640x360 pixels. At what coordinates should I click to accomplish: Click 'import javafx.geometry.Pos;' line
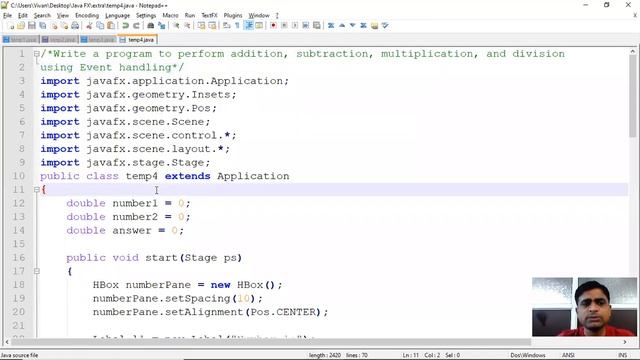coord(128,109)
